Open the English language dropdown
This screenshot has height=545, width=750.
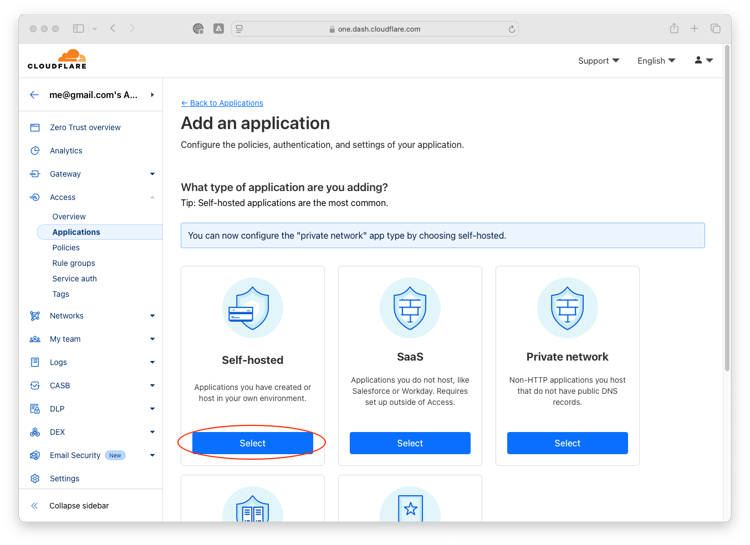coord(656,61)
